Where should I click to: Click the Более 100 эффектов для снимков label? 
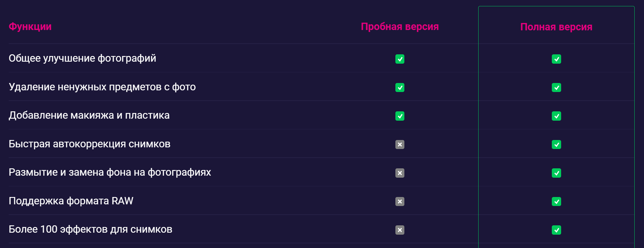(x=91, y=229)
